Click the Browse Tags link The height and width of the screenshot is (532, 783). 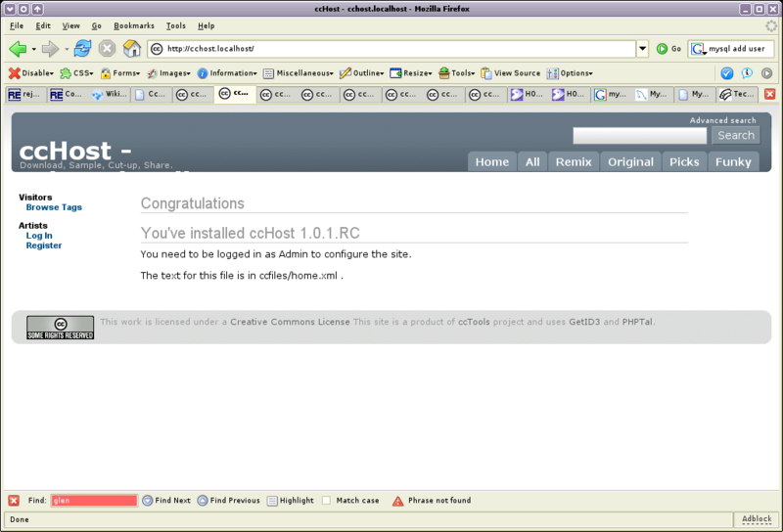[54, 207]
